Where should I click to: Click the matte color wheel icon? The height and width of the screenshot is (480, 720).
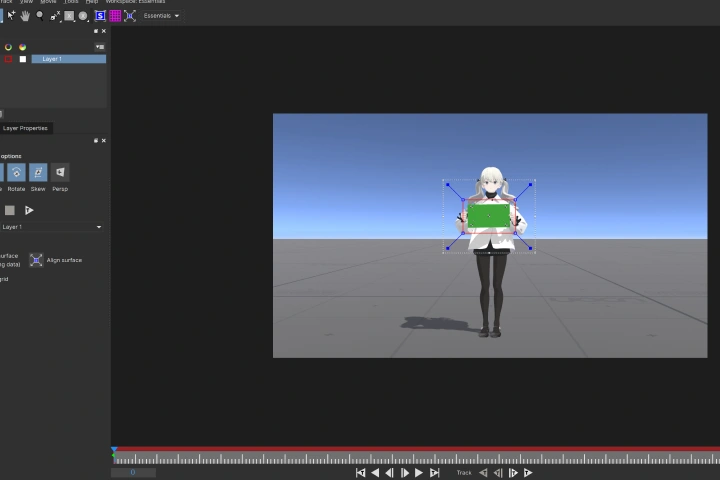(22, 47)
